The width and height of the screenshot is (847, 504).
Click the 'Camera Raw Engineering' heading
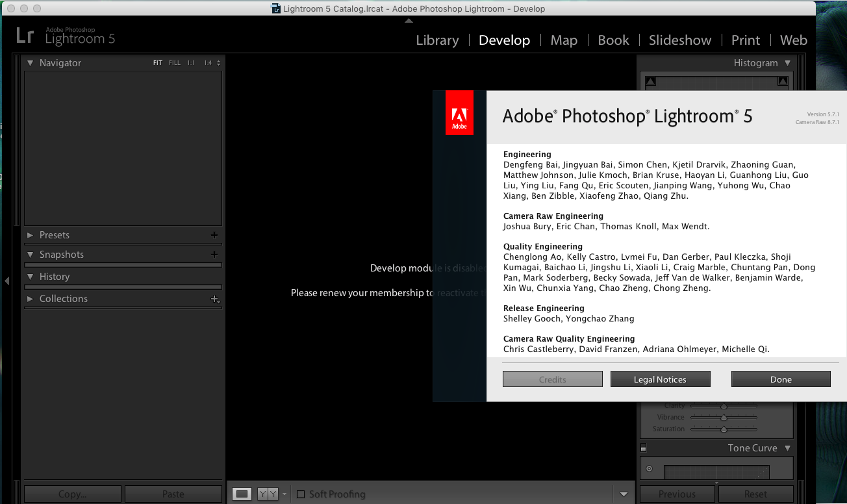pyautogui.click(x=553, y=216)
